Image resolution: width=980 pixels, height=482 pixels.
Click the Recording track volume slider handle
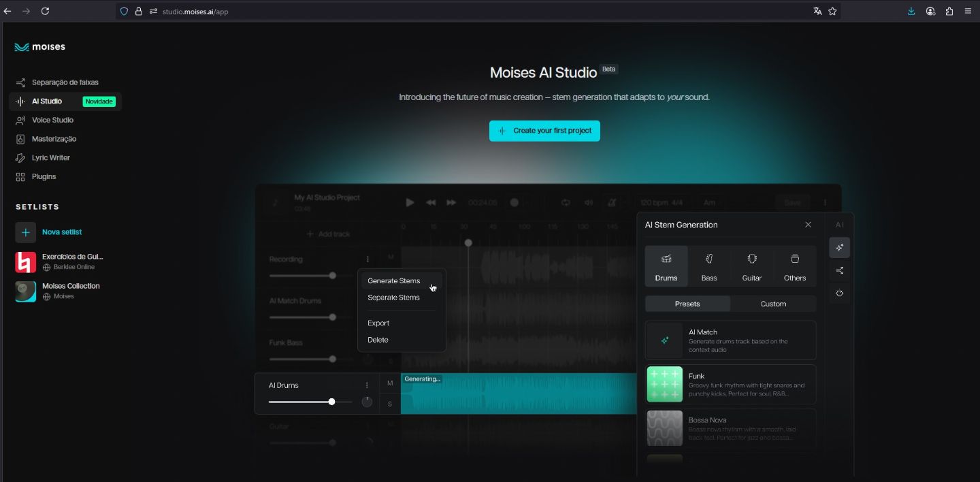click(333, 276)
